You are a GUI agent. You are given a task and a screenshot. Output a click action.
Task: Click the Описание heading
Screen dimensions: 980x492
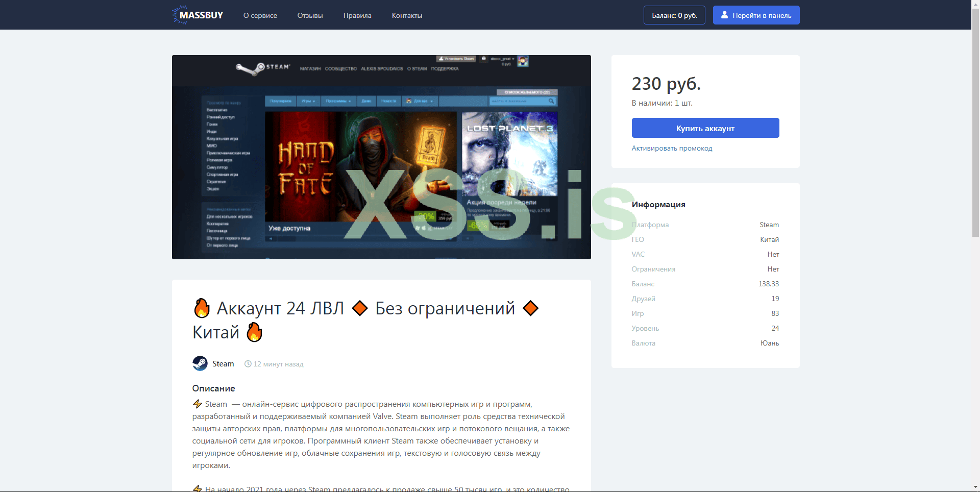tap(214, 388)
